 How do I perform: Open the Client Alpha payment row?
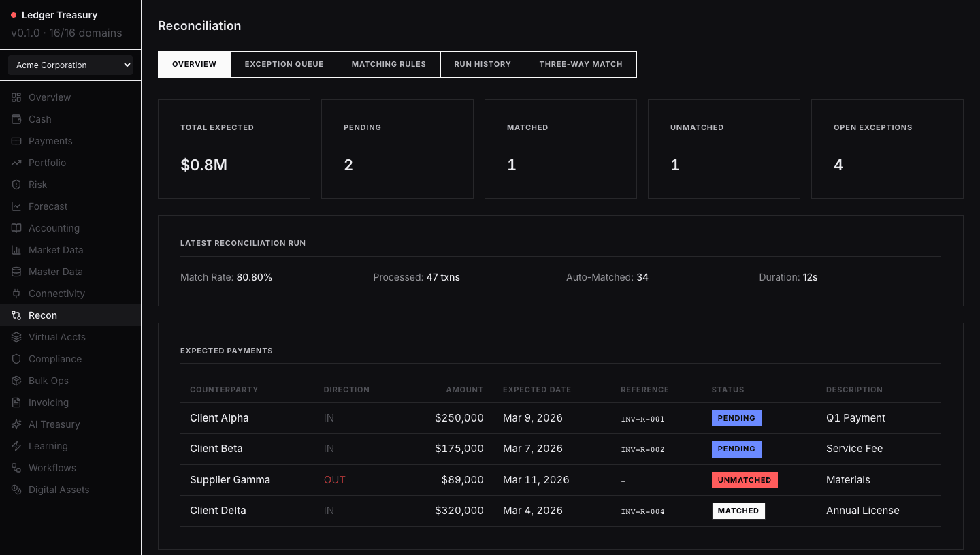[x=561, y=418]
